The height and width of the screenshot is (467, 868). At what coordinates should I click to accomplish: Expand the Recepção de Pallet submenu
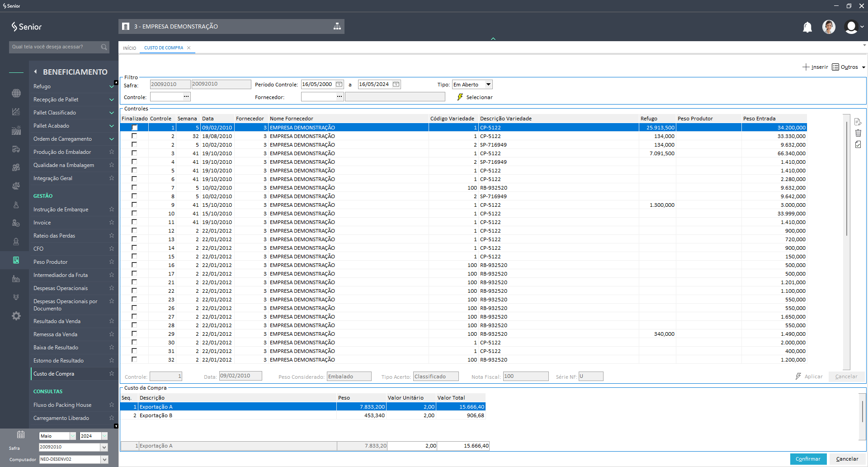pyautogui.click(x=111, y=100)
